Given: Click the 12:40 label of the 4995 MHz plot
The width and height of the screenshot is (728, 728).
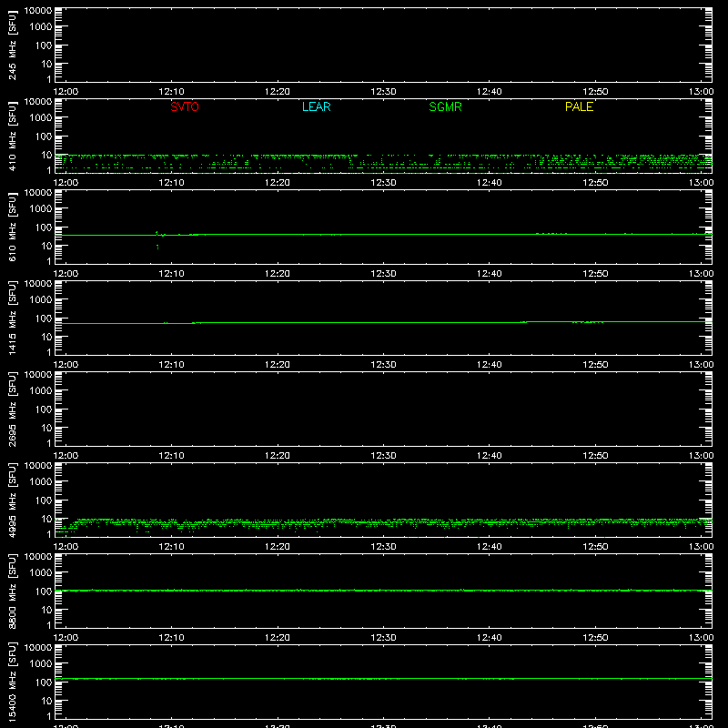Looking at the screenshot, I should 490,547.
